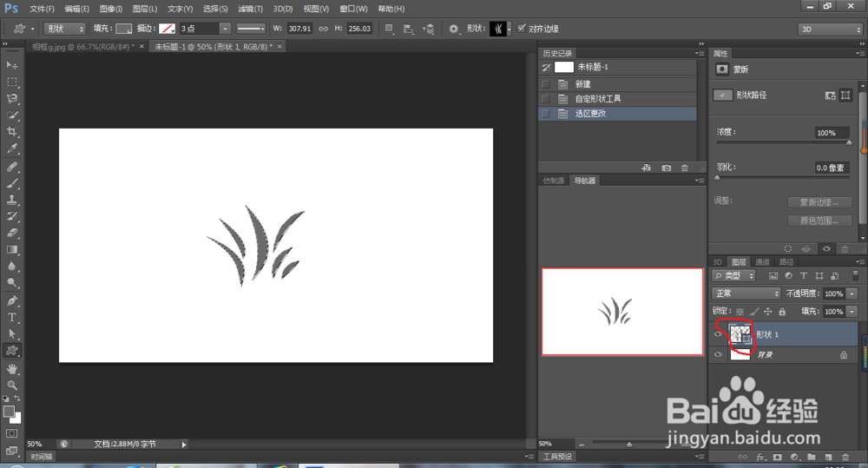Select the Crop tool

coord(11,132)
